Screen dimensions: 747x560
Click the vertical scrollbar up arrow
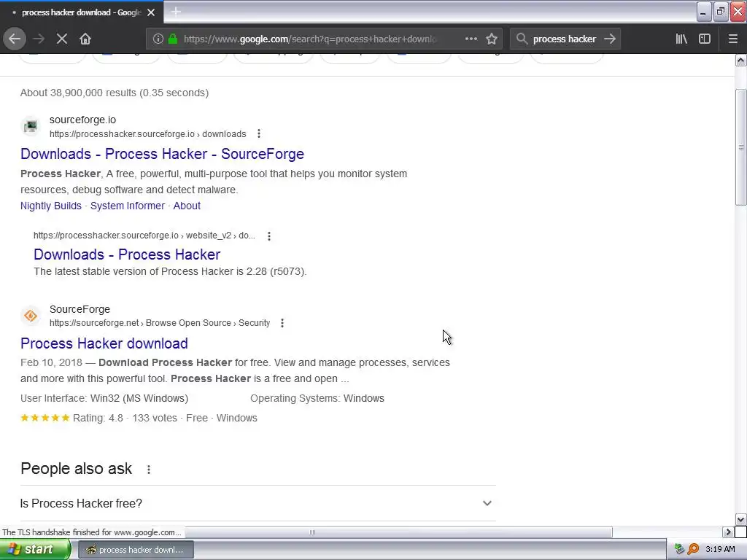coord(740,60)
